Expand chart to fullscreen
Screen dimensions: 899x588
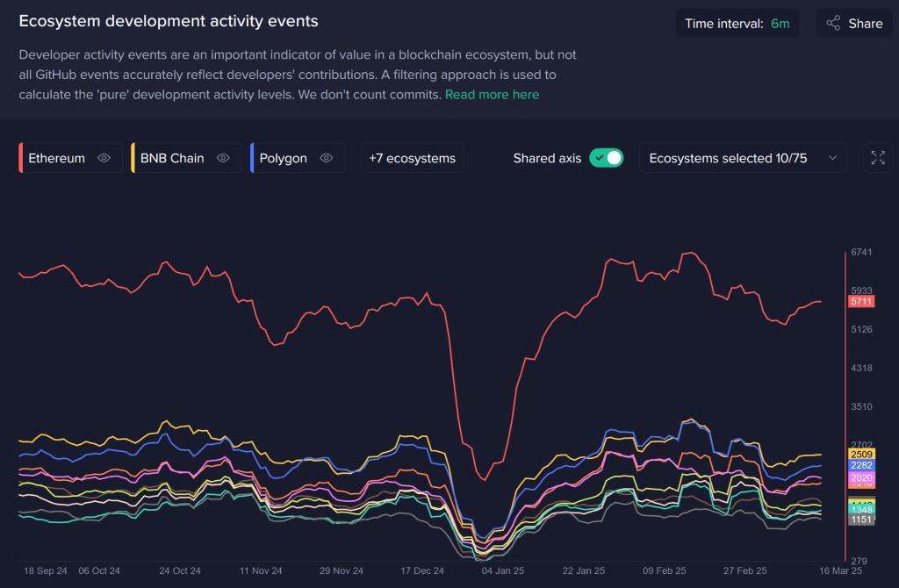tap(877, 158)
